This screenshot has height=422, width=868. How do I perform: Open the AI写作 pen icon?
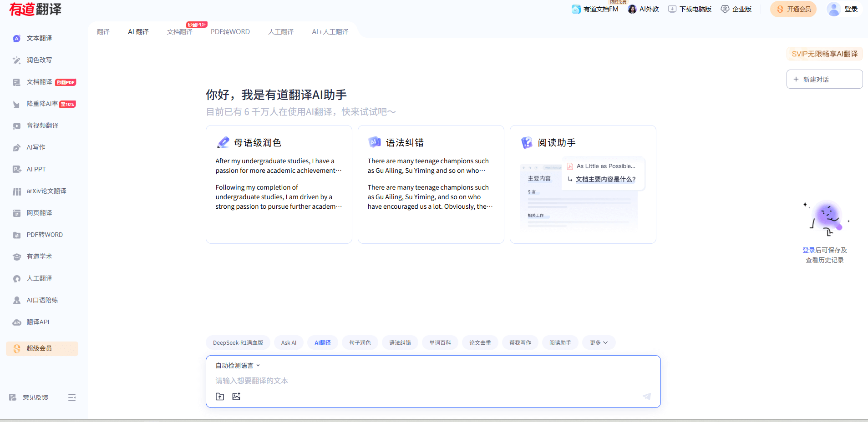(17, 148)
